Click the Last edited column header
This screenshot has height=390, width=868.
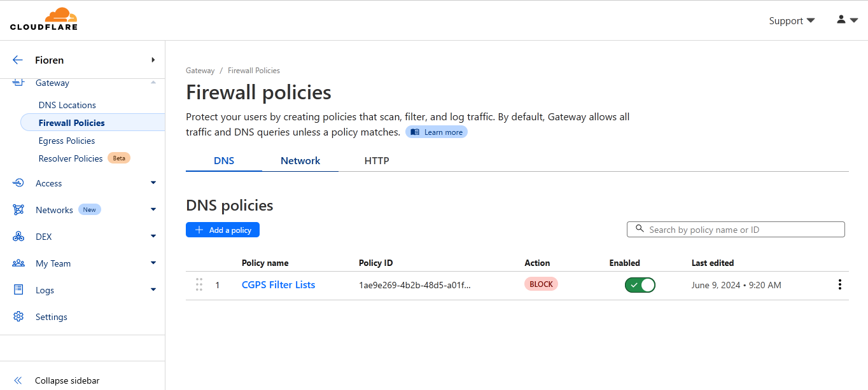[x=713, y=263]
